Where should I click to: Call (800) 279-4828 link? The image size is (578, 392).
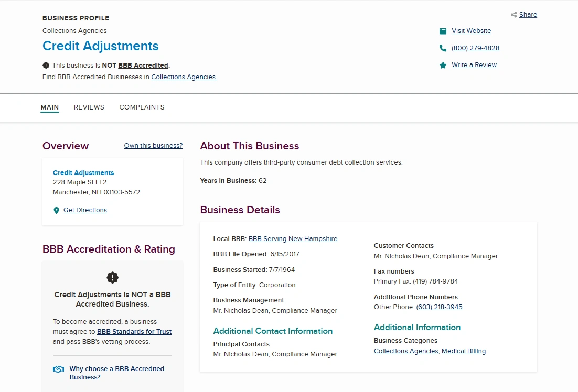tap(476, 48)
